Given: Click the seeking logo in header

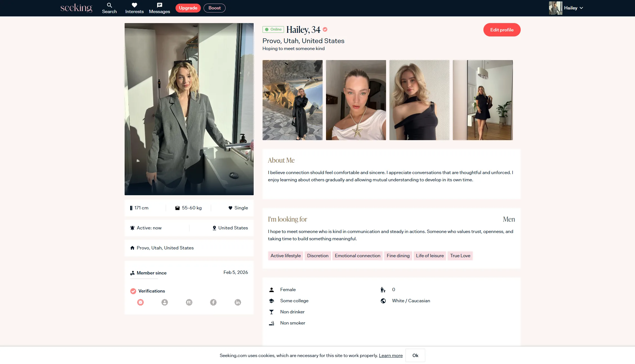Looking at the screenshot, I should tap(76, 8).
